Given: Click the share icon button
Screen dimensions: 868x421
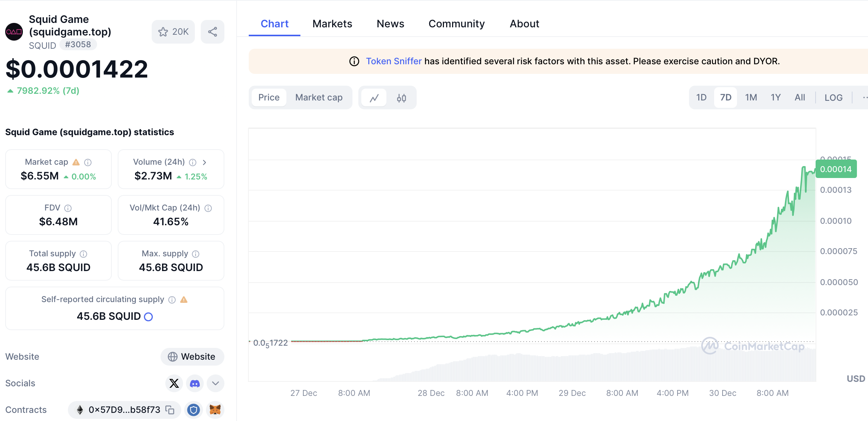Looking at the screenshot, I should coord(212,32).
